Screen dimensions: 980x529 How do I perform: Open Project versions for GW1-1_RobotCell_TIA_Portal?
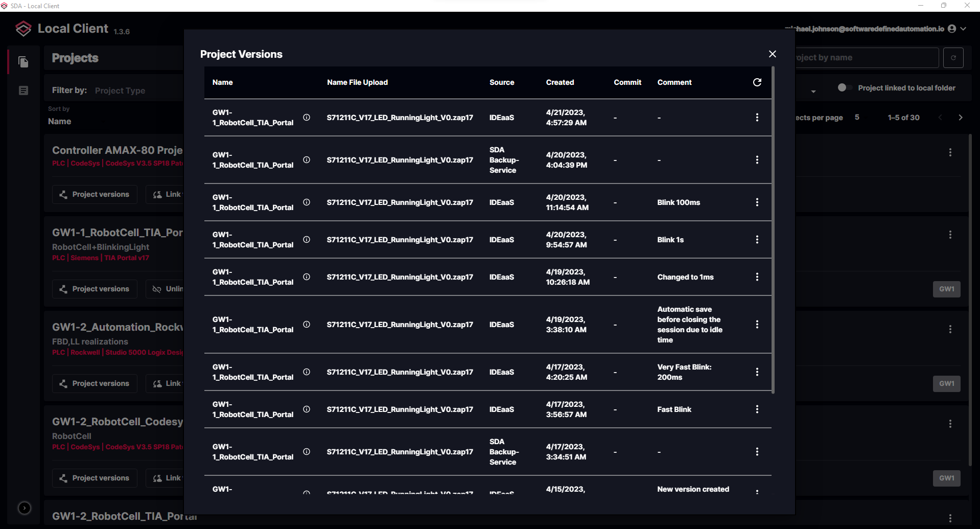click(95, 289)
